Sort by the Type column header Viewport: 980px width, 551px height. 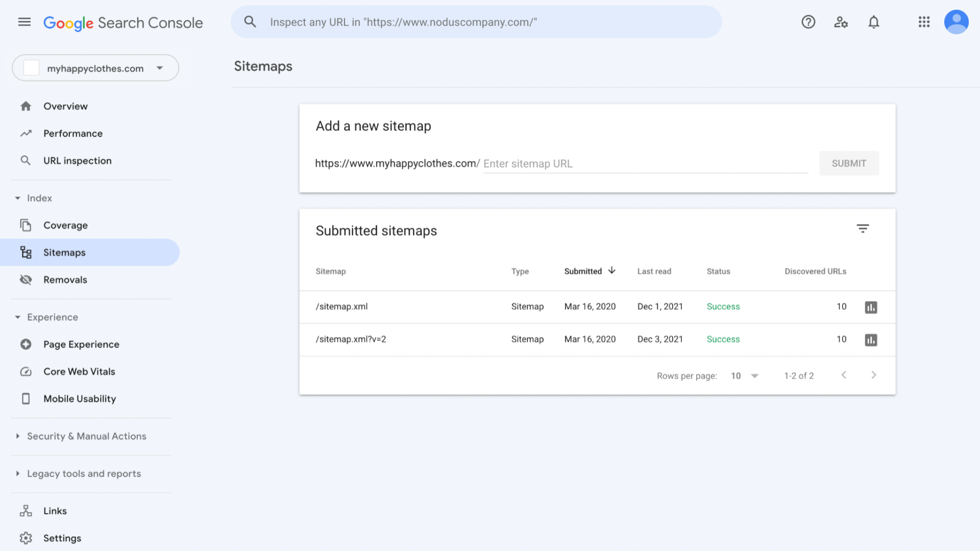(520, 271)
